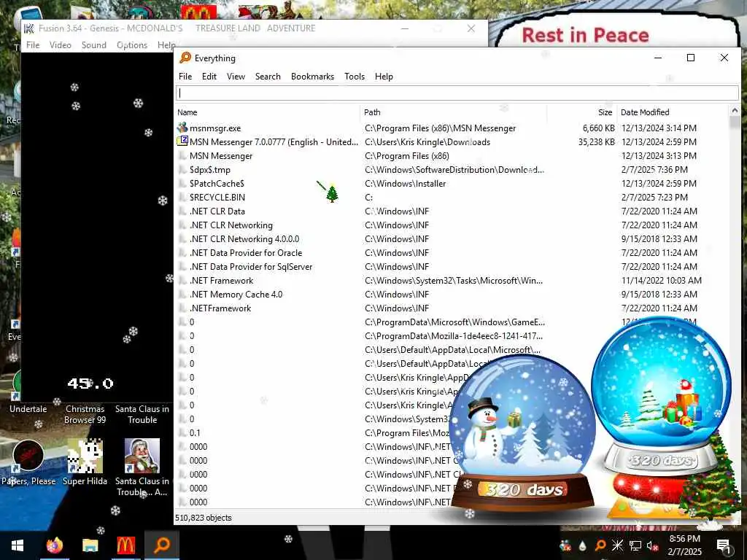Screen dimensions: 747x560
Task: Click the 35,238 KB size cell
Action: [x=597, y=142]
